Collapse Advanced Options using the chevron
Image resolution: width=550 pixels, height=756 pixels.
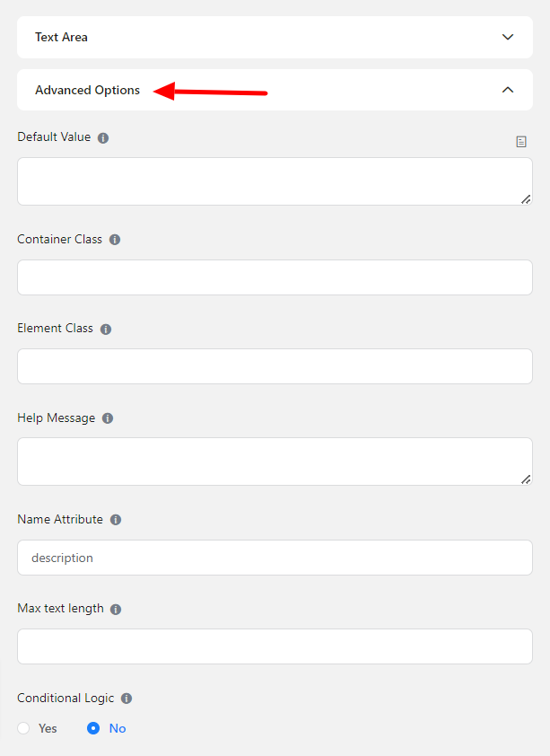508,90
